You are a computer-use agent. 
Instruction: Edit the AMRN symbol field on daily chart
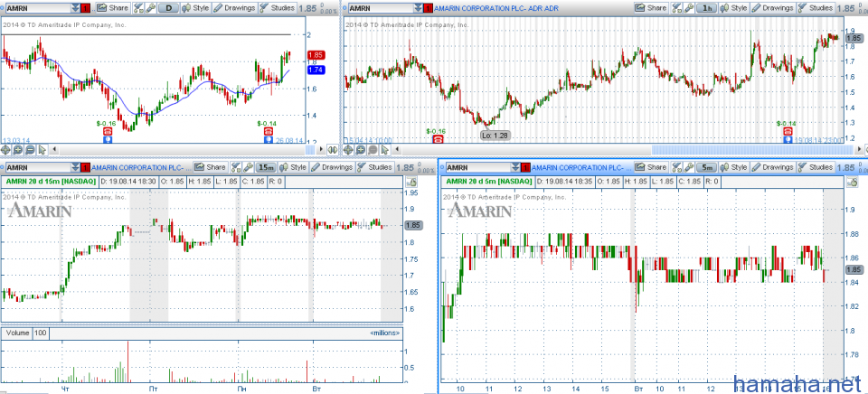[38, 8]
